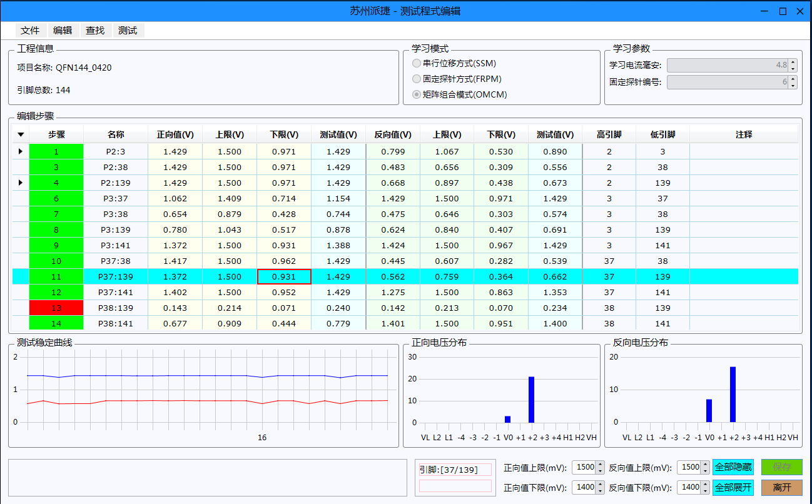
Task: Click the green 保存 button
Action: click(781, 467)
